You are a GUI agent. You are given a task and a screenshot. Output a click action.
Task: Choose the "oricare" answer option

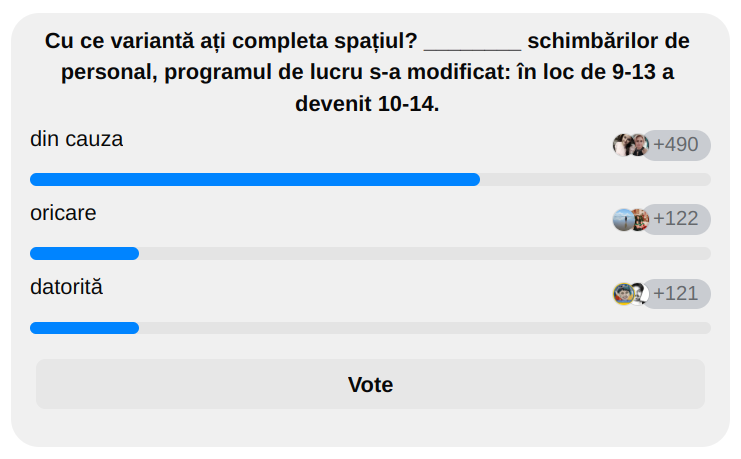pos(63,213)
